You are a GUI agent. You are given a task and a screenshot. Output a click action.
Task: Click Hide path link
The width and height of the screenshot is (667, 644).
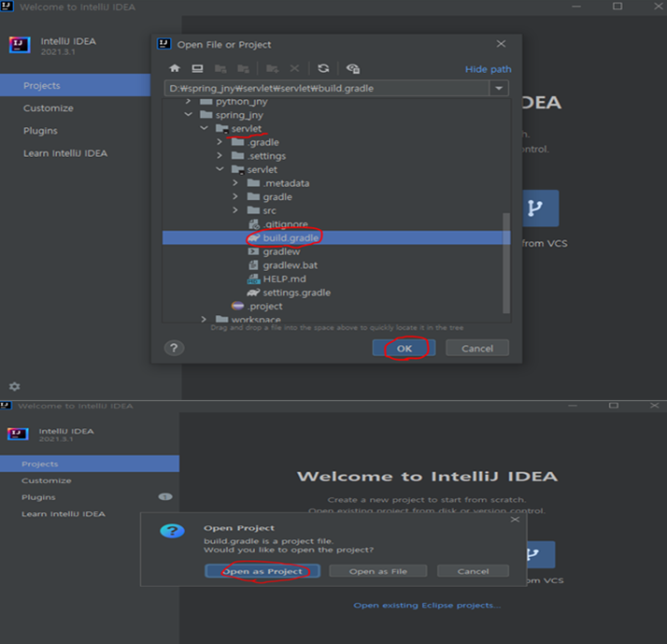tap(489, 69)
